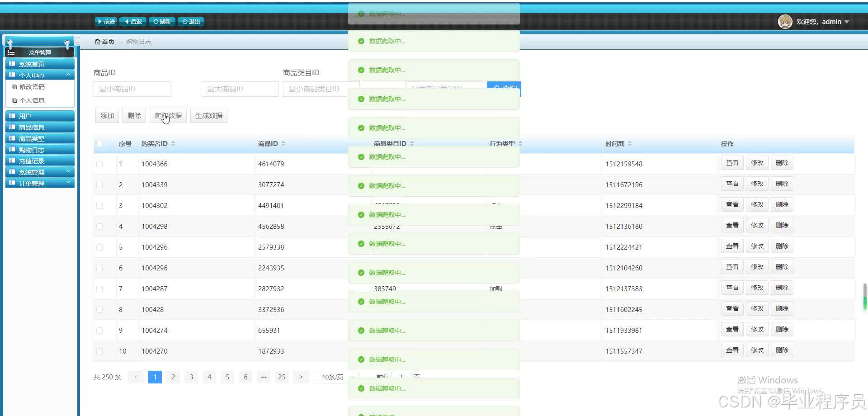Click 查看 for row 1512159548
The width and height of the screenshot is (868, 416).
732,163
